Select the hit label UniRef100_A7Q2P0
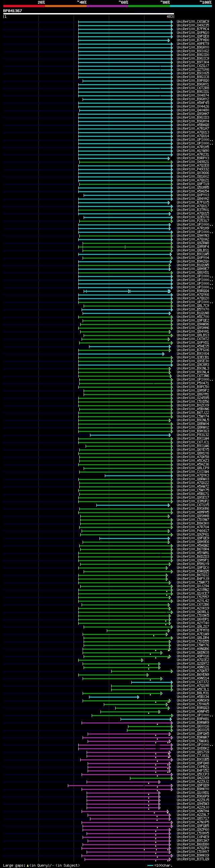The width and height of the screenshot is (215, 868). pyautogui.click(x=193, y=848)
